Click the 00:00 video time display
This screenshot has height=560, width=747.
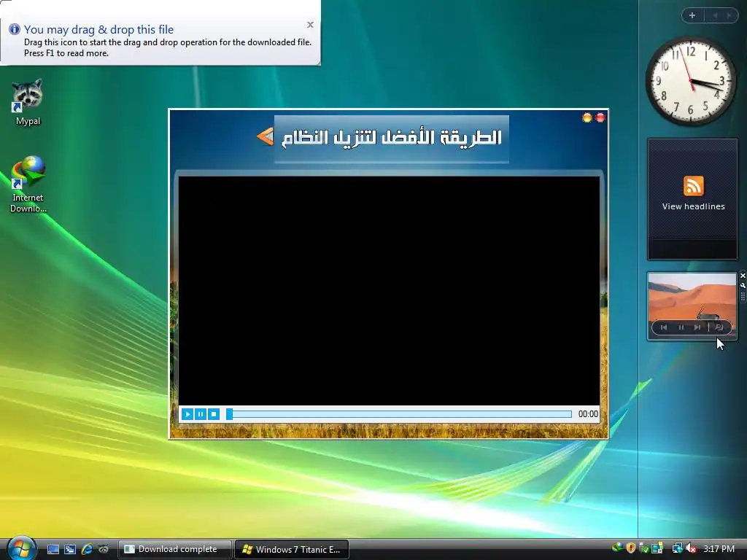click(588, 414)
